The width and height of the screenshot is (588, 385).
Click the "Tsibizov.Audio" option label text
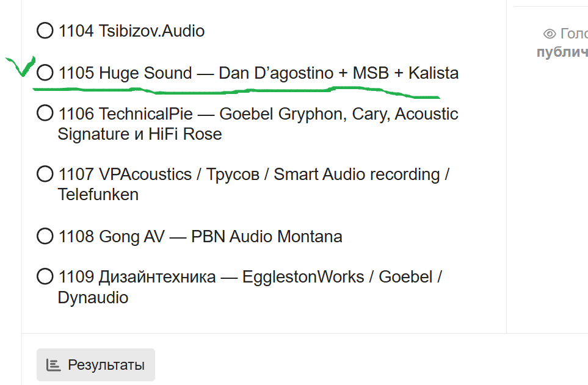tap(151, 31)
